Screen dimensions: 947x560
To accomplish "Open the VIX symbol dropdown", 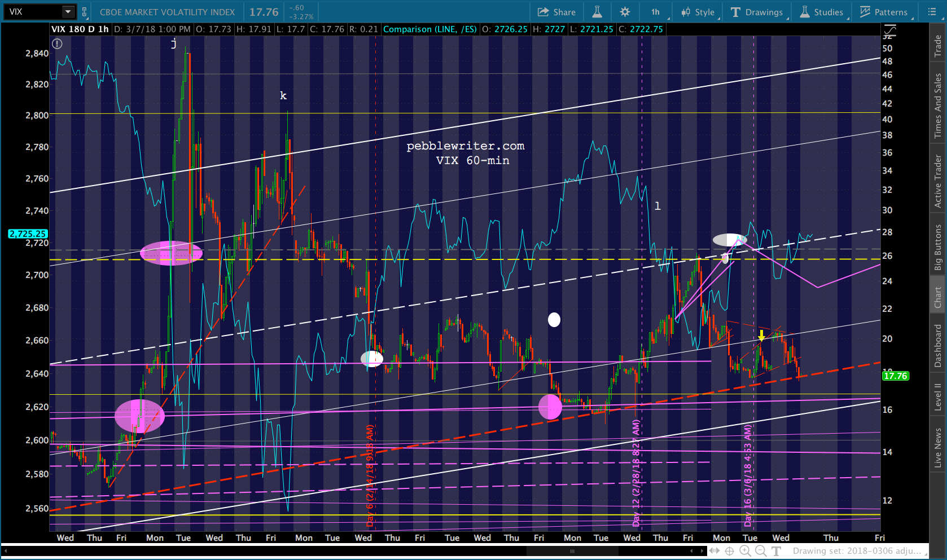I will tap(68, 12).
